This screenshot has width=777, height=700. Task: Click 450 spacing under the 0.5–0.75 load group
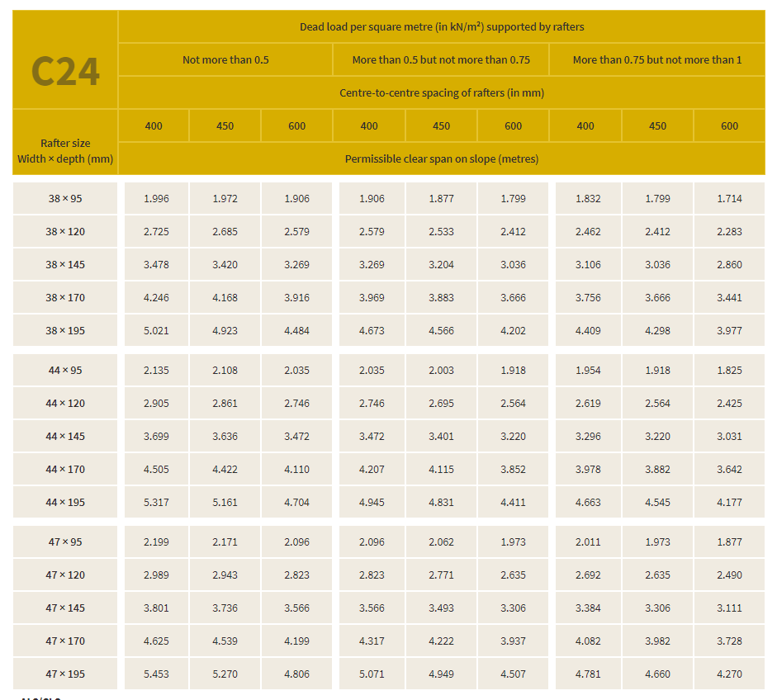[x=441, y=125]
